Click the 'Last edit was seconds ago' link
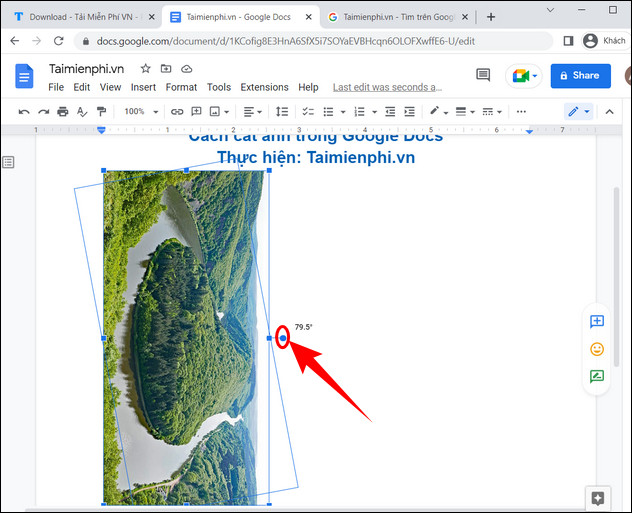Screen dimensions: 632x513 (x=387, y=87)
